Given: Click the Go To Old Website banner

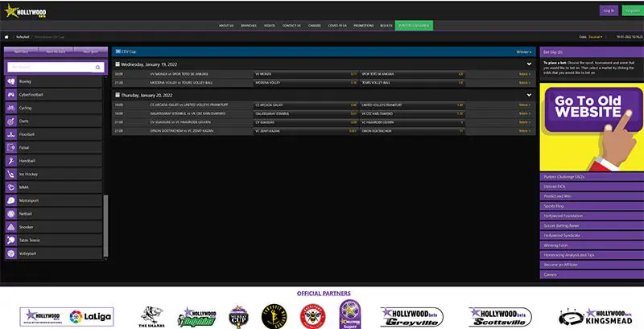Looking at the screenshot, I should coord(592,127).
